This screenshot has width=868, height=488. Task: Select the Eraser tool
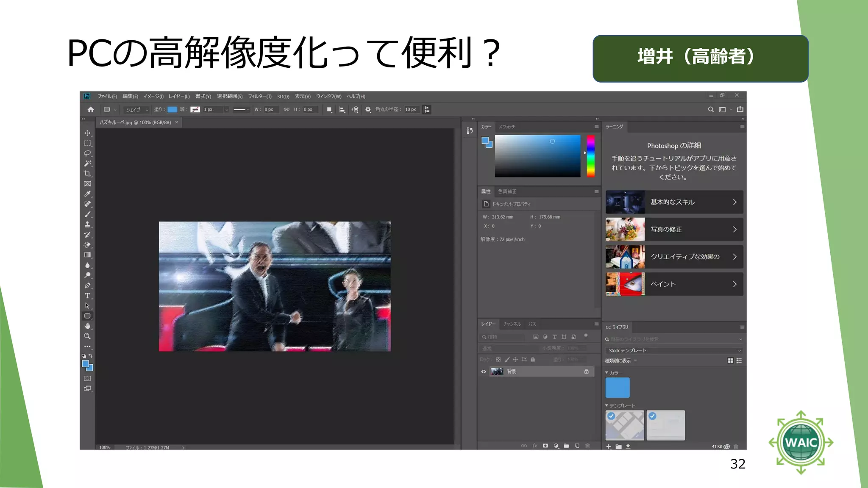87,245
